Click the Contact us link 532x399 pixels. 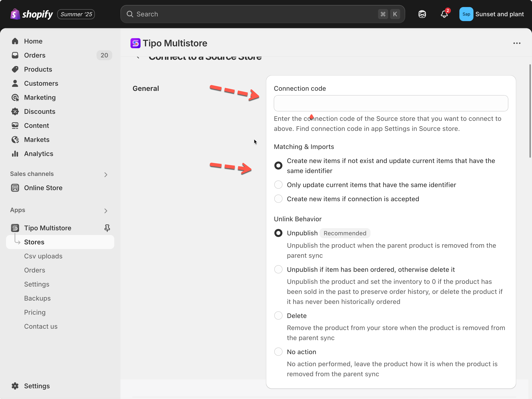(41, 326)
